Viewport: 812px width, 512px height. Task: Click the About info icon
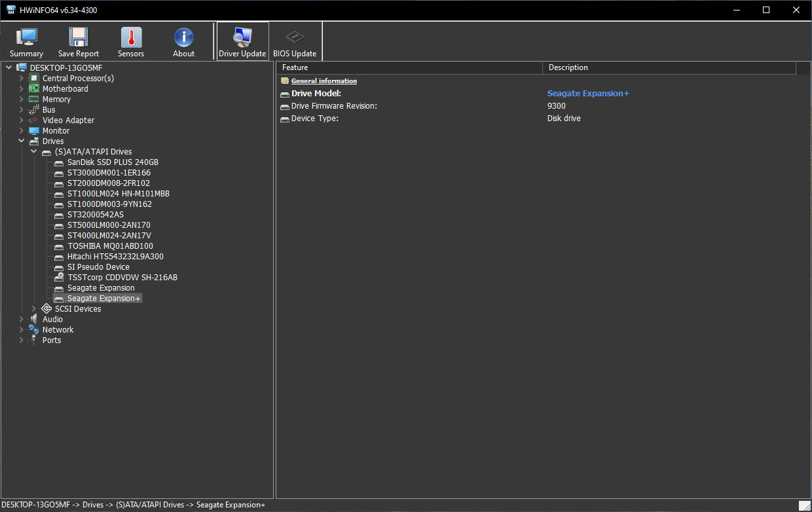183,37
